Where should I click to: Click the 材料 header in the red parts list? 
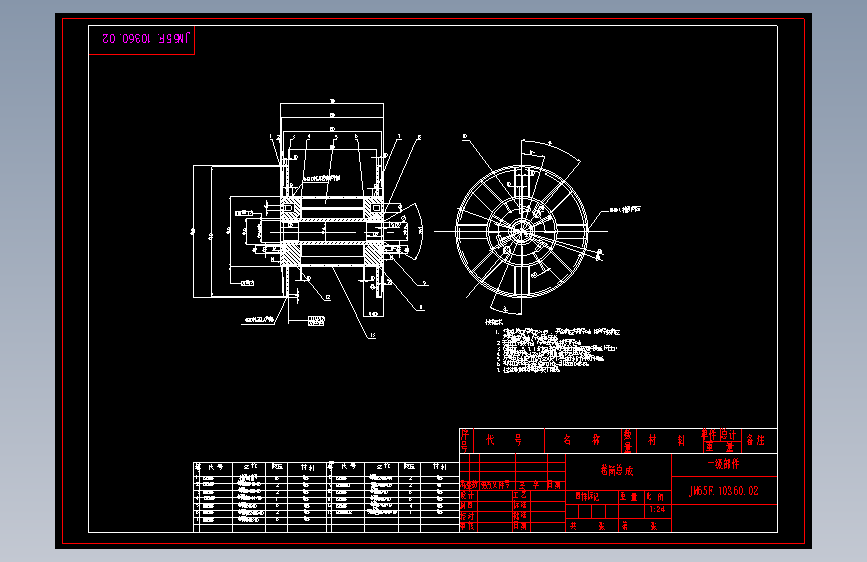coord(666,440)
